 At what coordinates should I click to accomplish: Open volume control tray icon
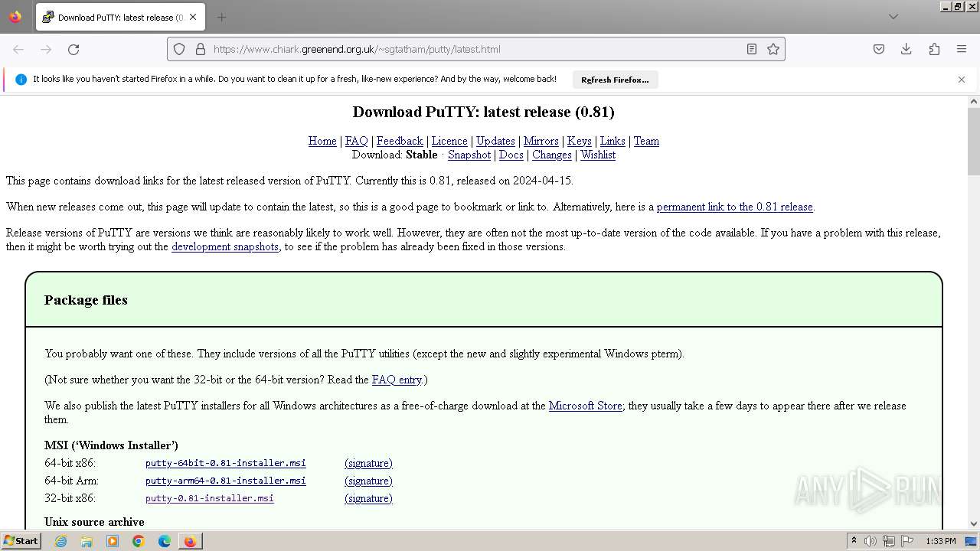pyautogui.click(x=871, y=541)
